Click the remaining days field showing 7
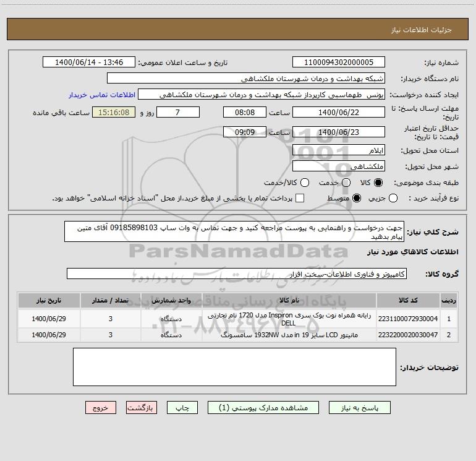Screen dimensions: 476x461 (178, 112)
